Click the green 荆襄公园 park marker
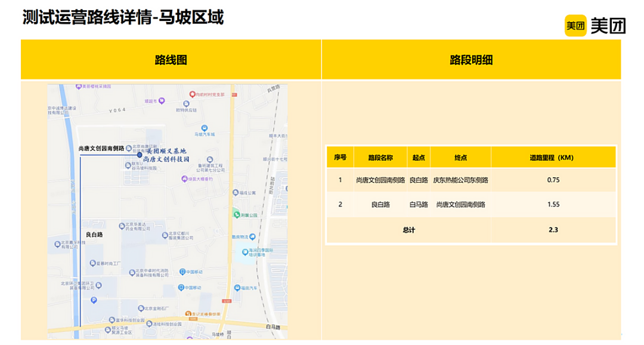The height and width of the screenshot is (345, 644). pyautogui.click(x=236, y=215)
